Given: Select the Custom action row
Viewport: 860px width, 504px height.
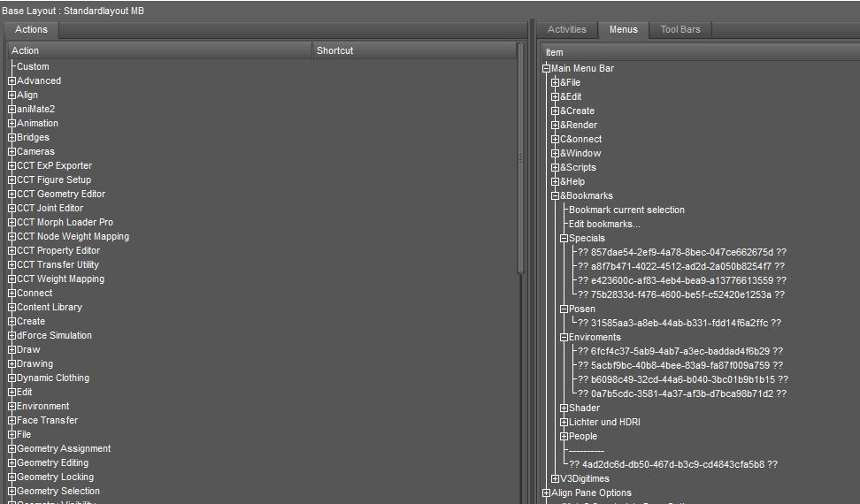Looking at the screenshot, I should [33, 67].
